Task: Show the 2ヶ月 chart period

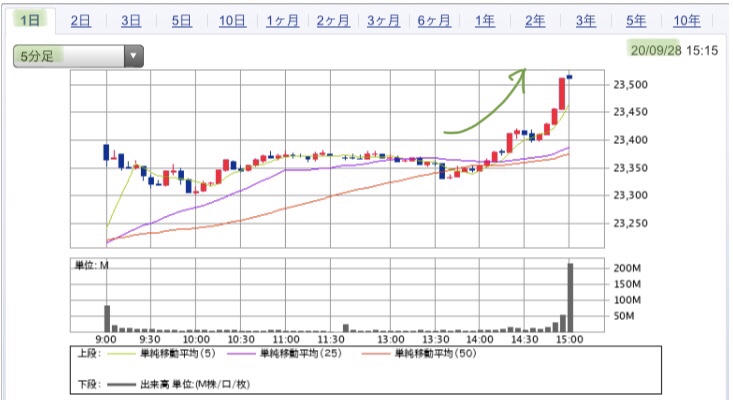Action: click(333, 21)
